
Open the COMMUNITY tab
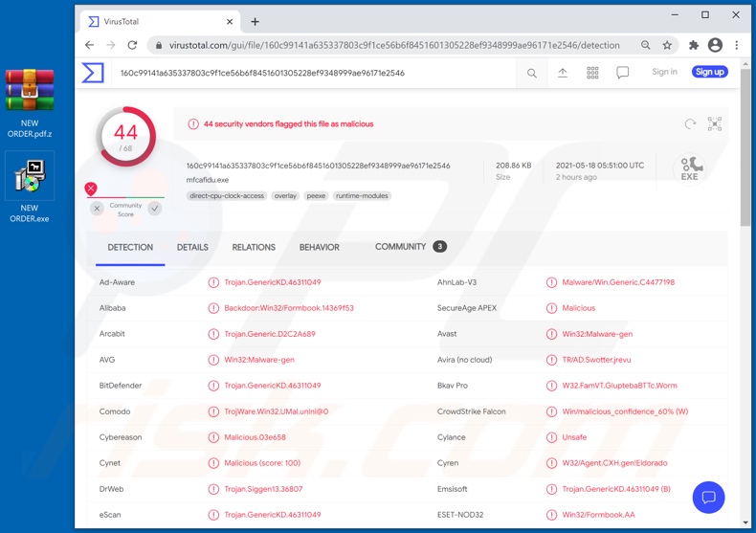(411, 247)
